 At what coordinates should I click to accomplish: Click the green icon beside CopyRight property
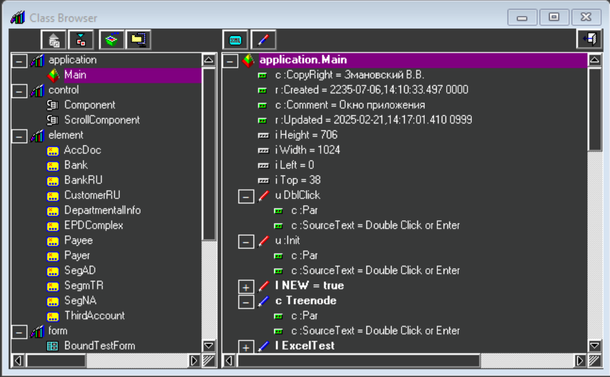click(263, 75)
